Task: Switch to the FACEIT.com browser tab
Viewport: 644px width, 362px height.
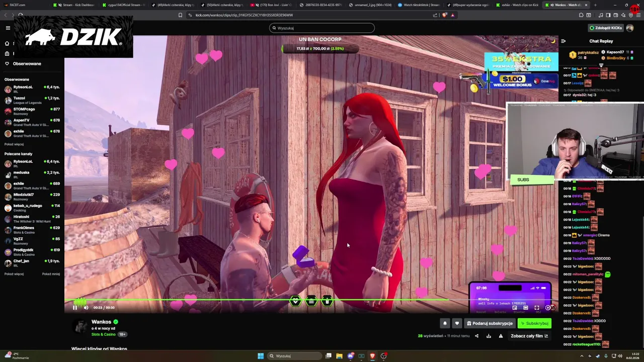Action: [25, 5]
